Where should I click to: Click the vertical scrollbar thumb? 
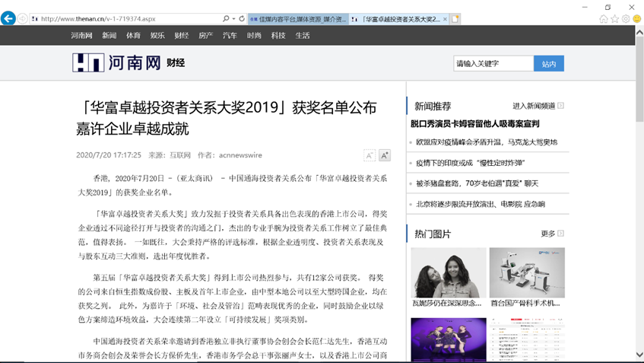click(640, 79)
